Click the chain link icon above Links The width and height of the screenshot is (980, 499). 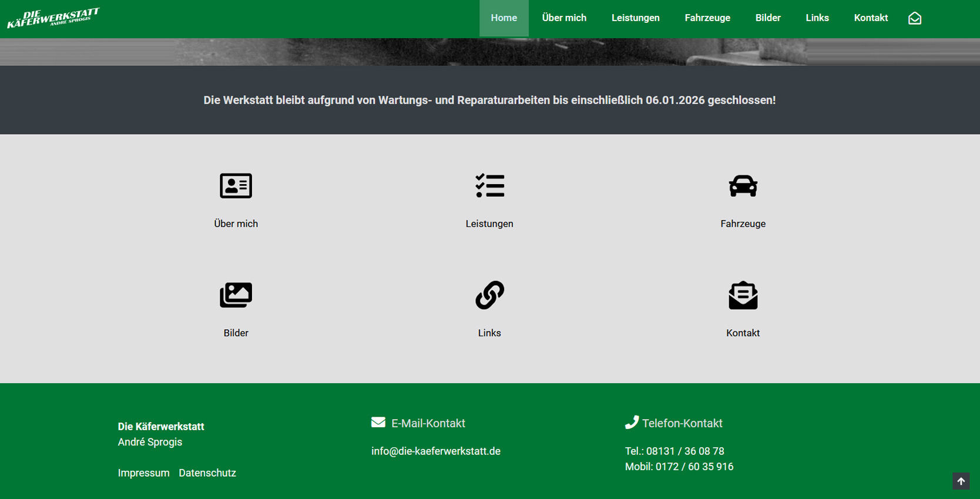[x=489, y=295]
